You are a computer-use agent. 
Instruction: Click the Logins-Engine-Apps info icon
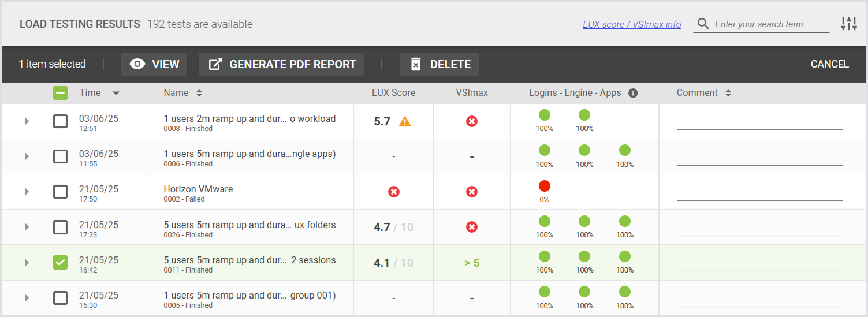click(x=633, y=93)
